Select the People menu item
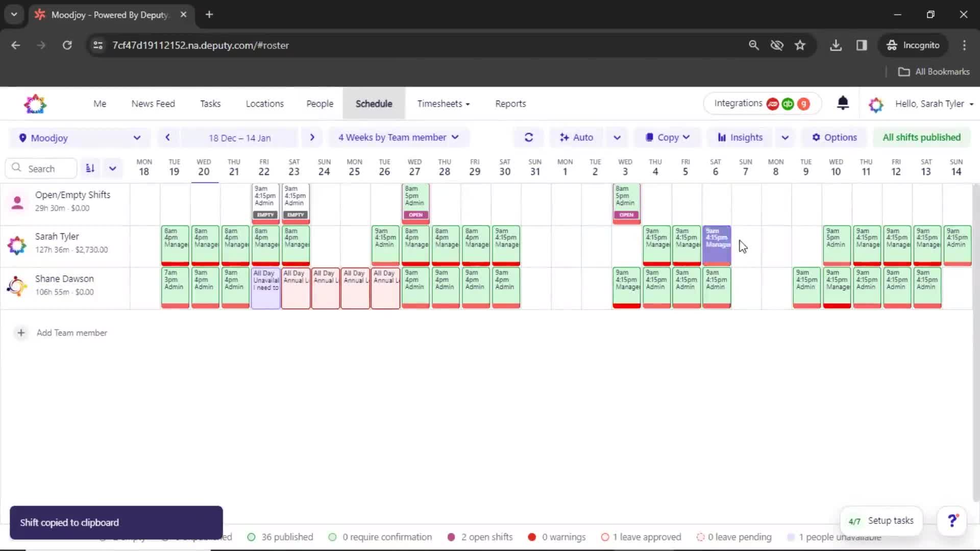 320,104
